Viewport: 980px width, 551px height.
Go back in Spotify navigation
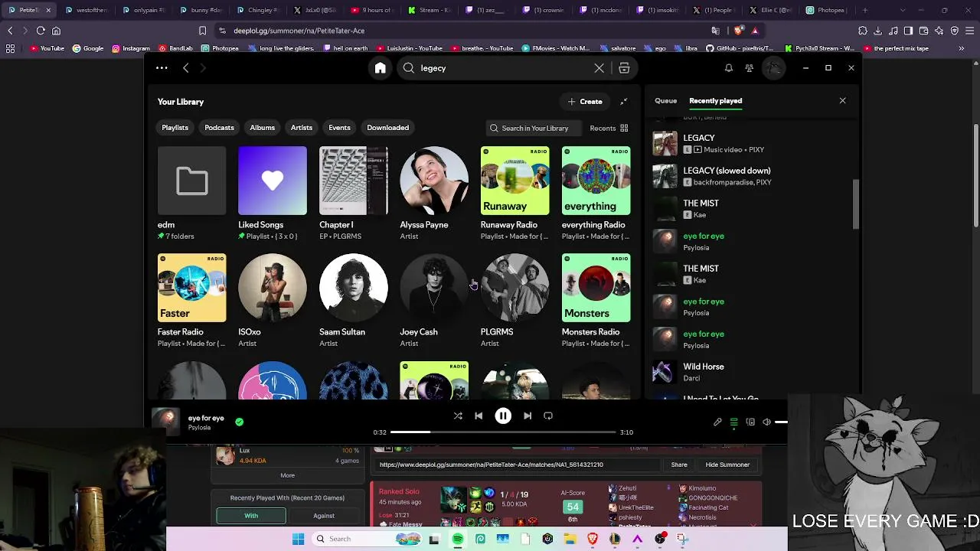pyautogui.click(x=185, y=68)
